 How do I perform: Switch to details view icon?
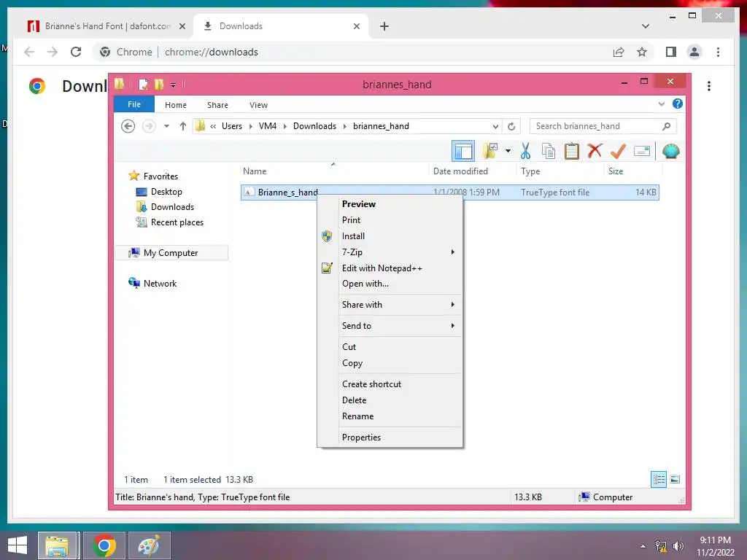click(x=659, y=480)
